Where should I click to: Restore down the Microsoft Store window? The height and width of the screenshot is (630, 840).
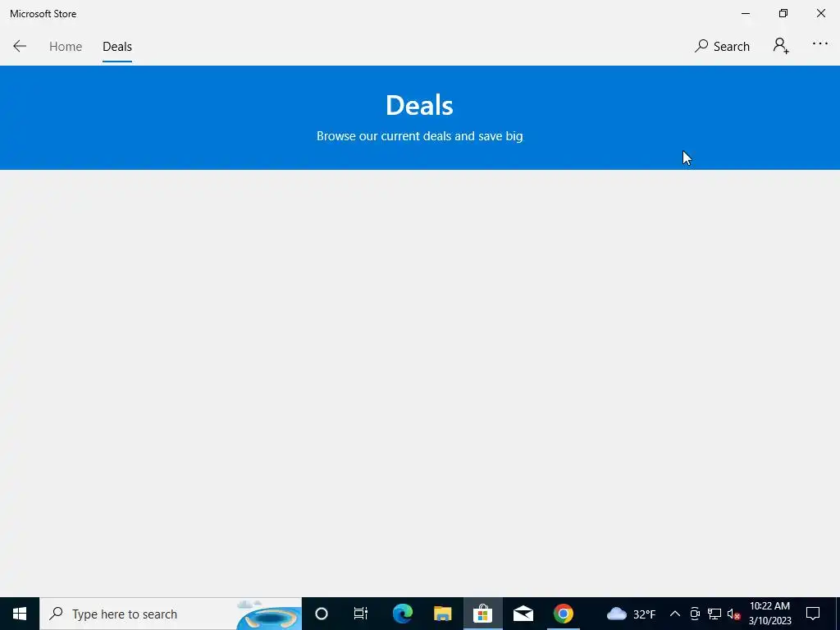pos(783,13)
